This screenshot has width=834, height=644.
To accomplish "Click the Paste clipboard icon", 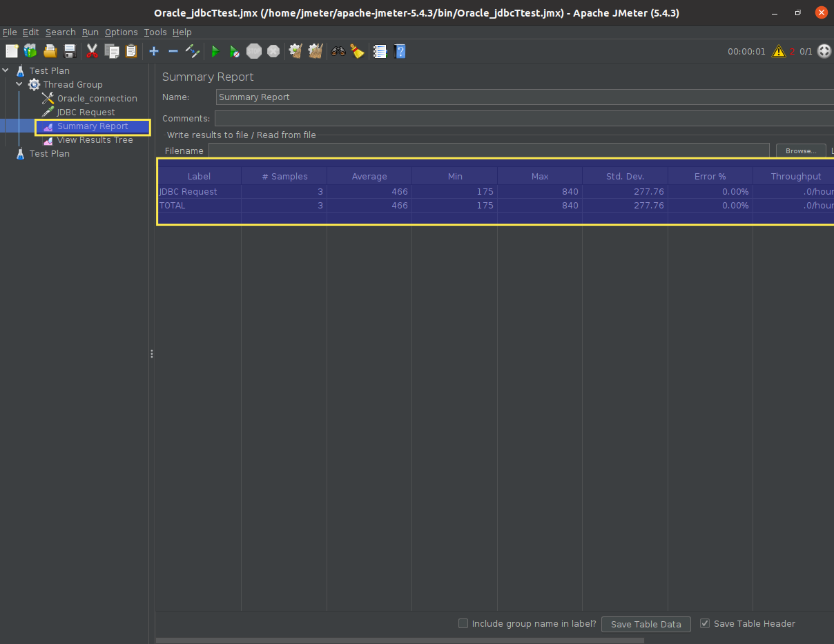I will (130, 51).
